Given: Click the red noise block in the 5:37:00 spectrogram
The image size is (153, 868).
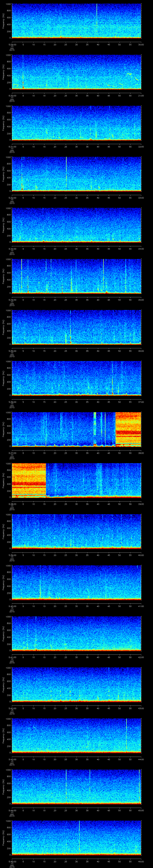Looking at the screenshot, I should 128,429.
